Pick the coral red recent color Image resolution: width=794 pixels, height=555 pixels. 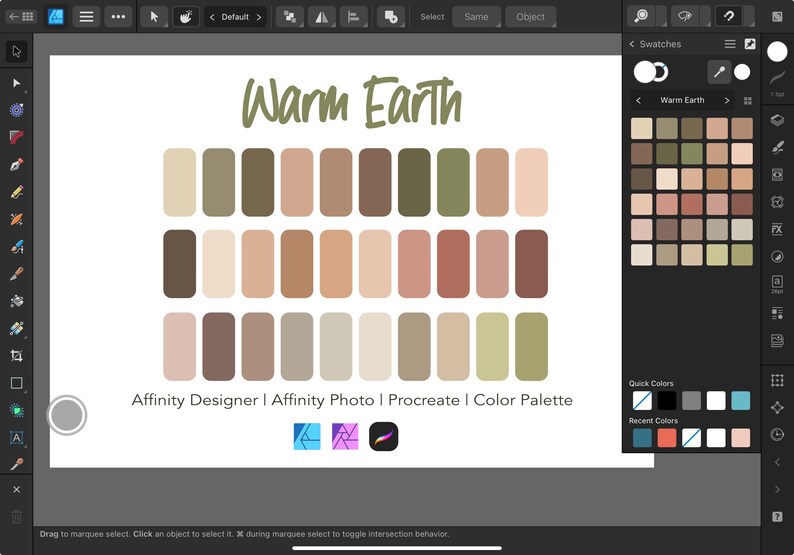(666, 438)
